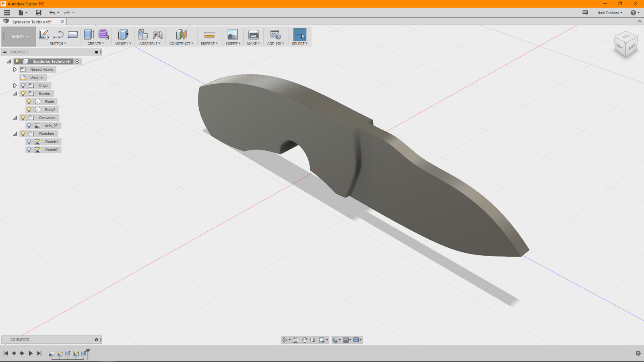Activate the Select window tool icon
Viewport: 644px width, 362px height.
pos(299,35)
